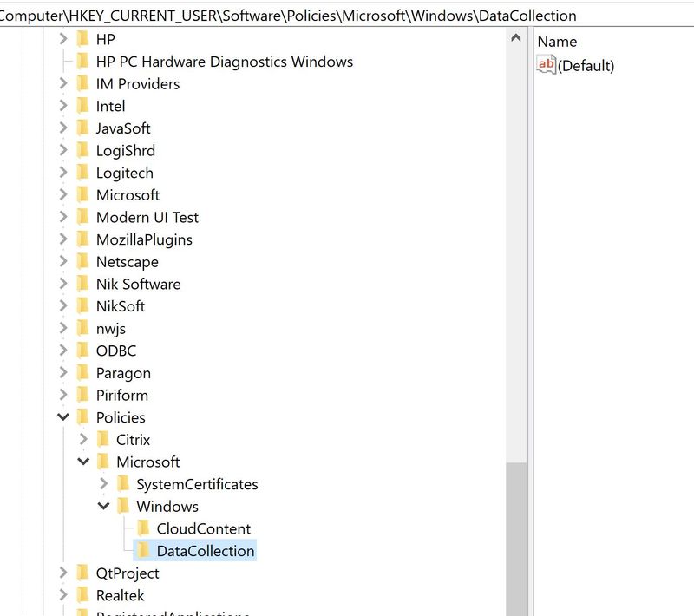Select the ODBC key label

[116, 351]
